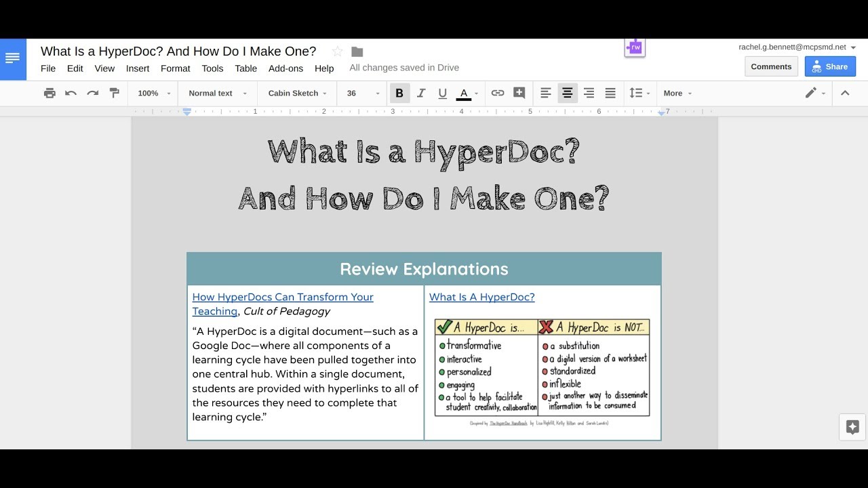Open the File menu
868x488 pixels.
pyautogui.click(x=48, y=68)
